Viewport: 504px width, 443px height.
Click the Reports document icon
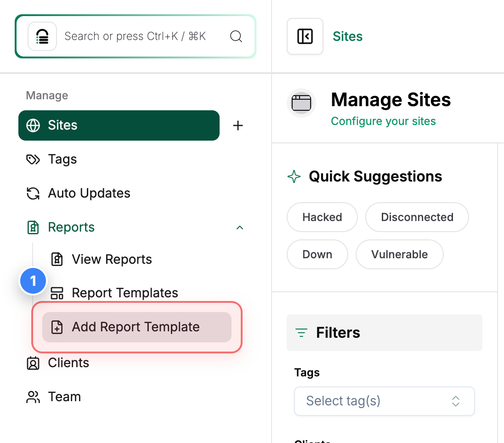33,227
